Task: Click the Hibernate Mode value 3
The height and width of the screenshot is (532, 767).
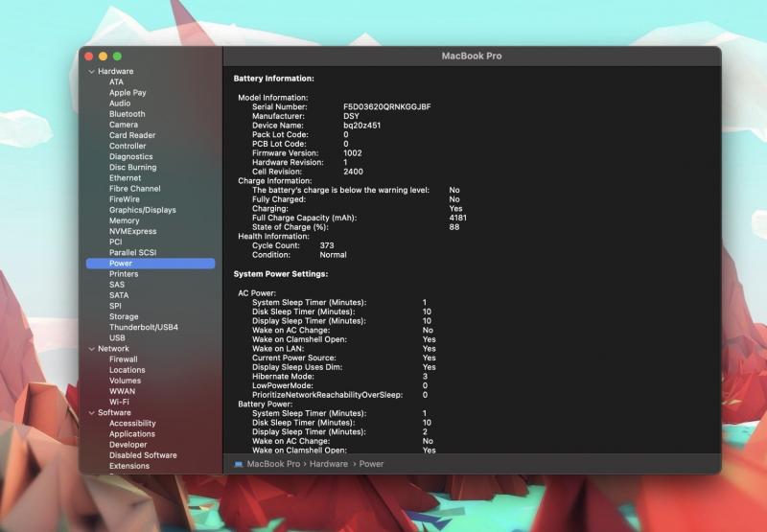Action: pyautogui.click(x=425, y=377)
